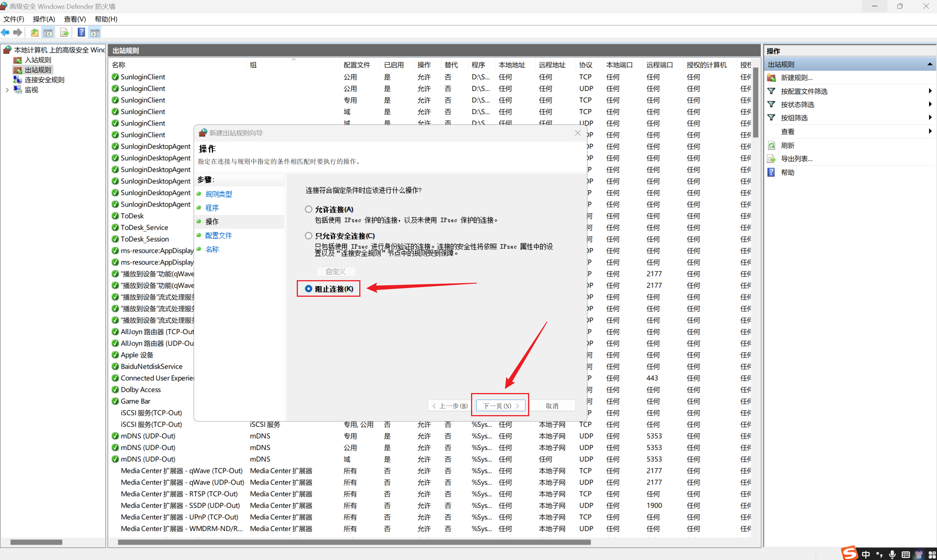Click the filter icon beside 按组筛选
This screenshot has width=937, height=560.
tap(772, 118)
